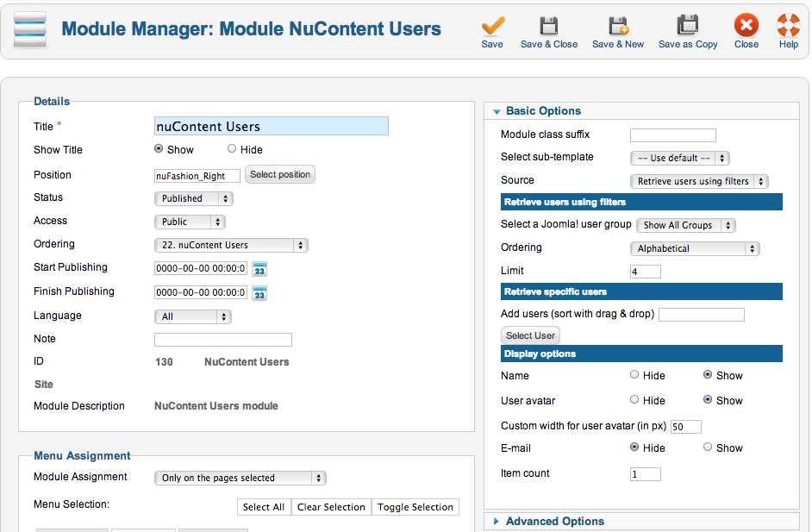Expand the Advanced Options panel

pos(641,521)
